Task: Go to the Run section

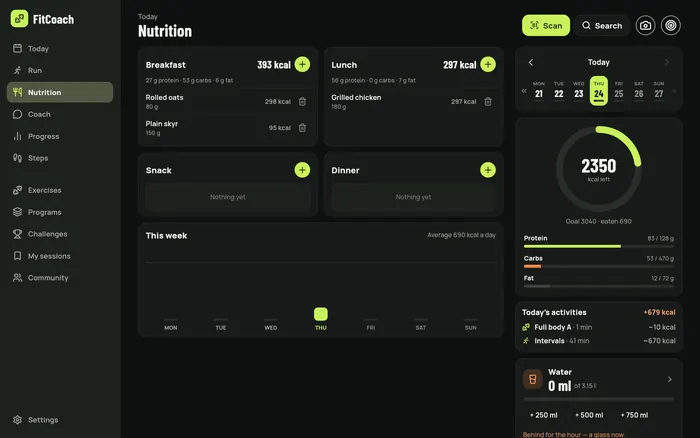Action: pos(60,71)
